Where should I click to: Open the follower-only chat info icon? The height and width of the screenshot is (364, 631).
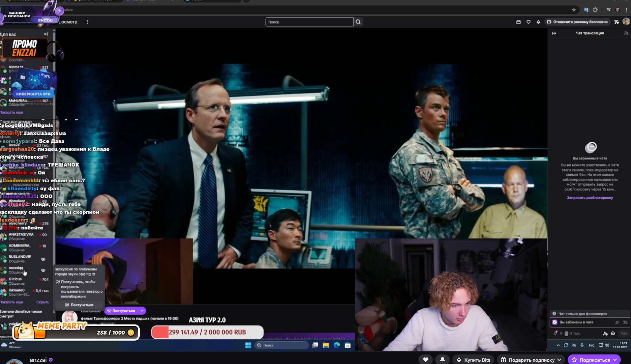coord(554,314)
